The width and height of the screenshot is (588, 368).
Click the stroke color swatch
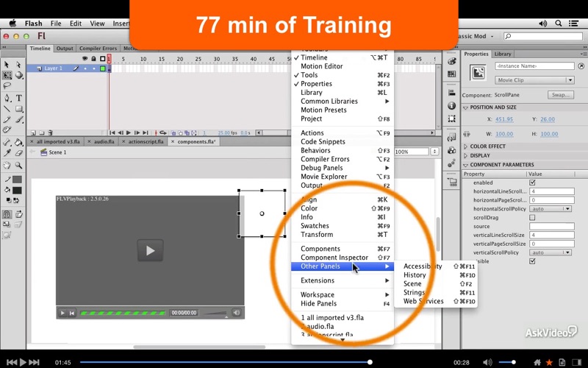coord(17,180)
